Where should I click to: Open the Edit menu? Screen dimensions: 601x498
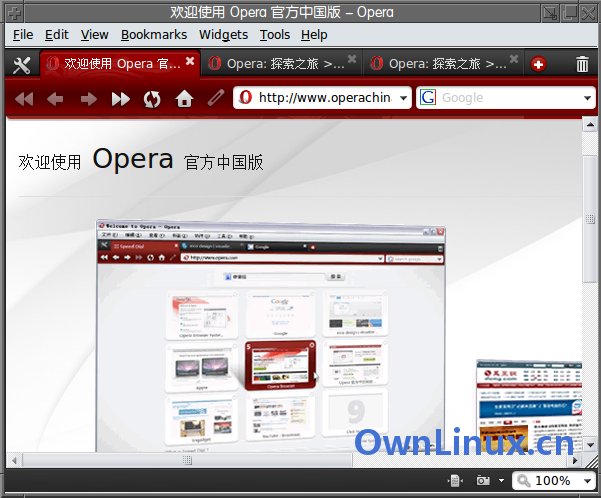(57, 35)
